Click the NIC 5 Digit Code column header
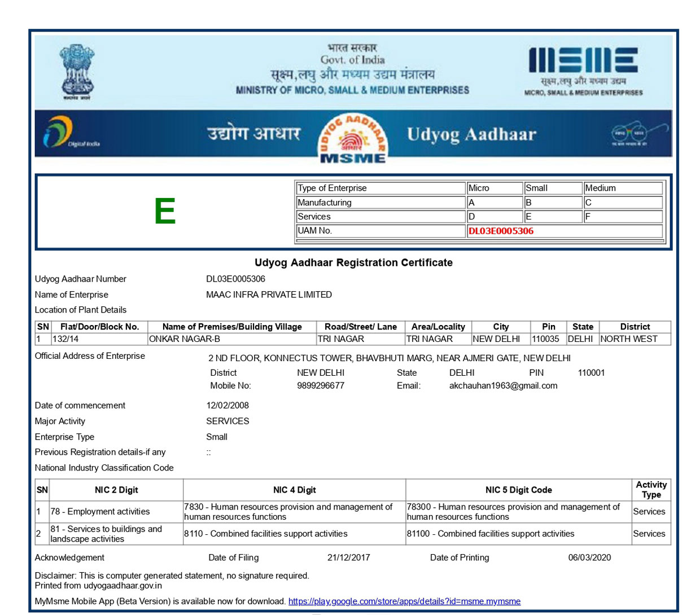 click(518, 490)
